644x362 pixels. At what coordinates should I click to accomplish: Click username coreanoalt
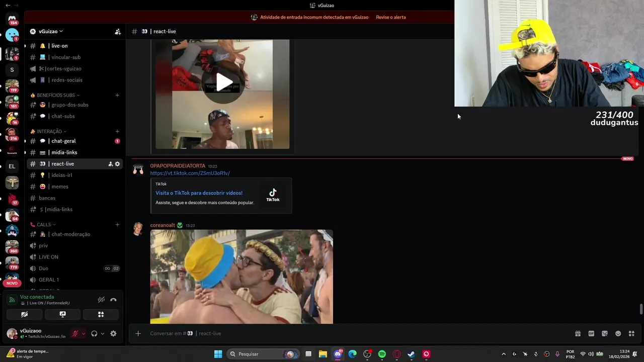click(163, 225)
